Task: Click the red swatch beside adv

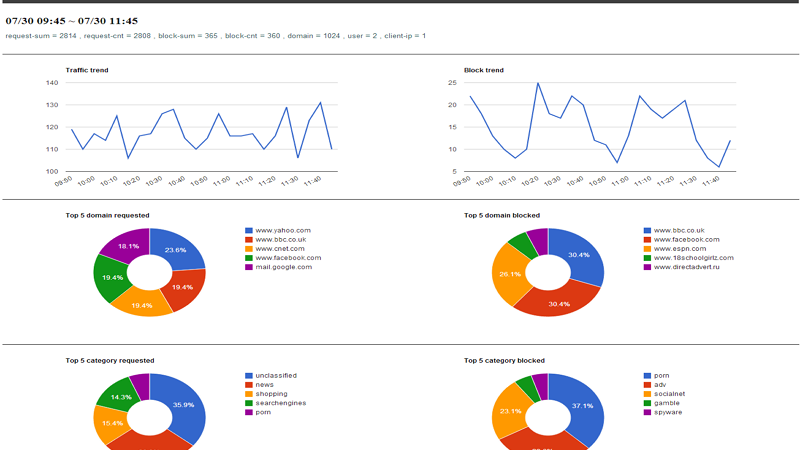Action: click(647, 385)
